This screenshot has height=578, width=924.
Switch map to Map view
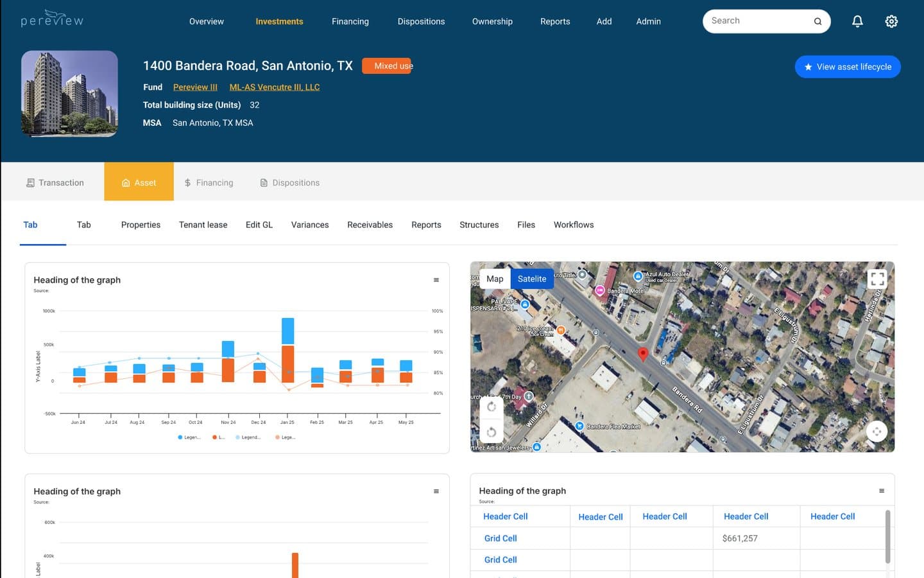[495, 279]
